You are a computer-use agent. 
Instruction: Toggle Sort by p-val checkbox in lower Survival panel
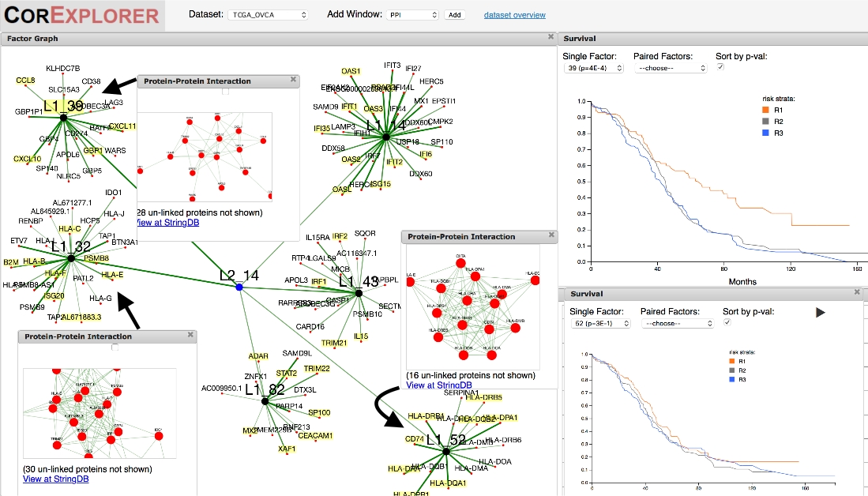pos(727,321)
